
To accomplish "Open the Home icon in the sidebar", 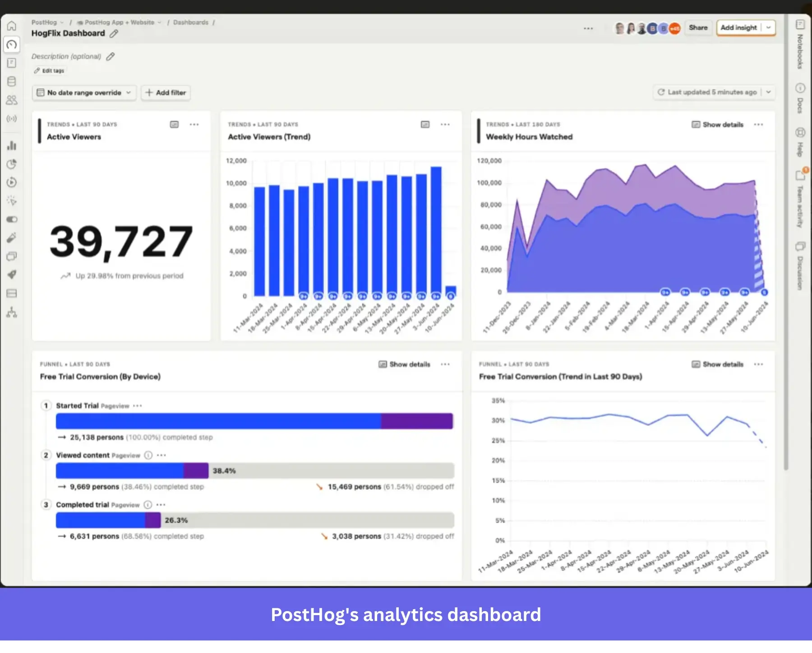I will pyautogui.click(x=12, y=26).
